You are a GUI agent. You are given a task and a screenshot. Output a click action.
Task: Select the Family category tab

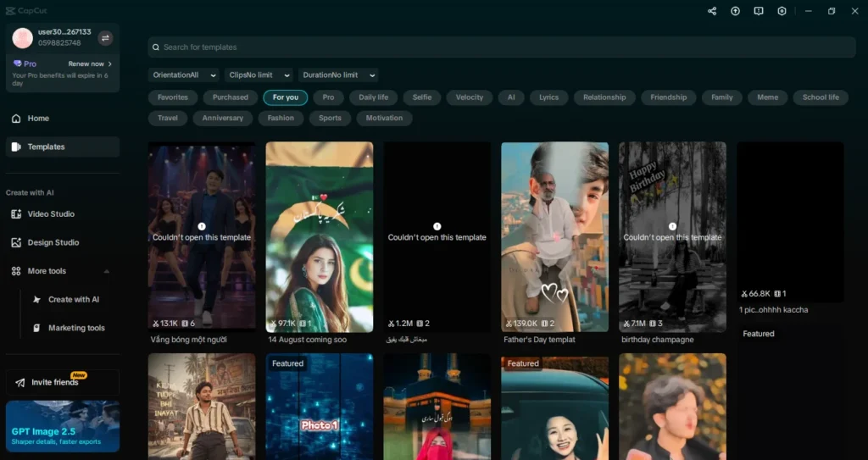(722, 97)
